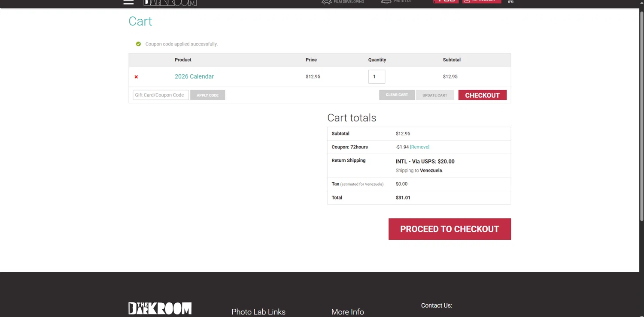Image resolution: width=644 pixels, height=317 pixels.
Task: Click the '$0.00' tax amount
Action: pos(401,184)
